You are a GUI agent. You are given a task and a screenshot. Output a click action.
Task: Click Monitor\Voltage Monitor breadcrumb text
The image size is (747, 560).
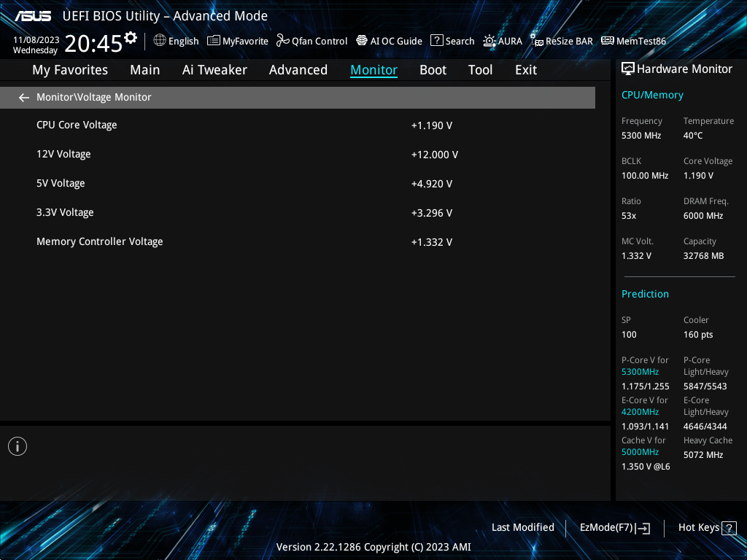(x=94, y=97)
